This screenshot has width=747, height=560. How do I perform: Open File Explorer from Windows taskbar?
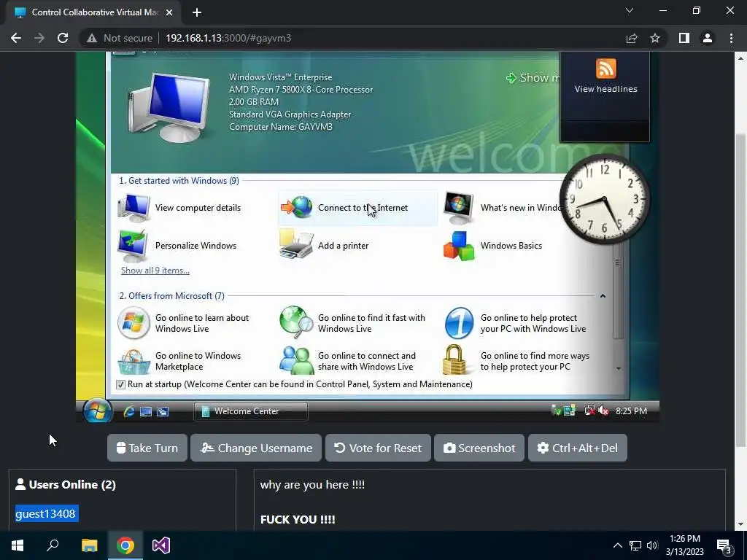click(x=89, y=545)
